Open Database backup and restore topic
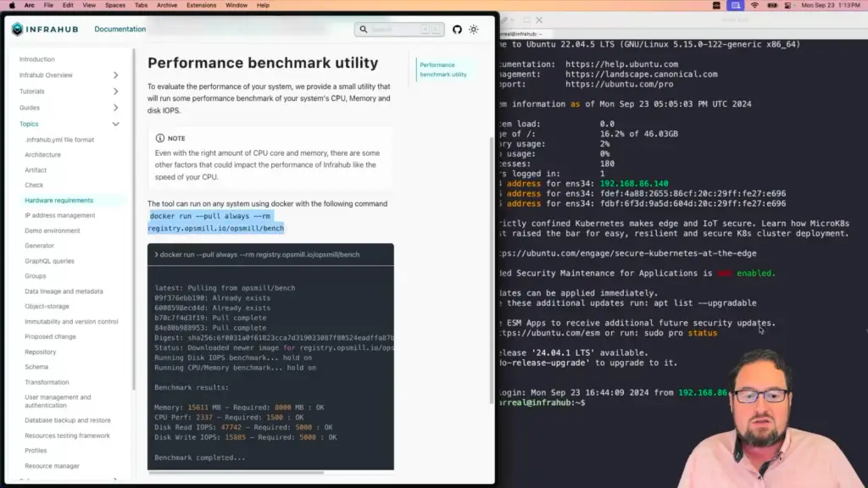Screen dimensions: 868x488 tap(68, 420)
